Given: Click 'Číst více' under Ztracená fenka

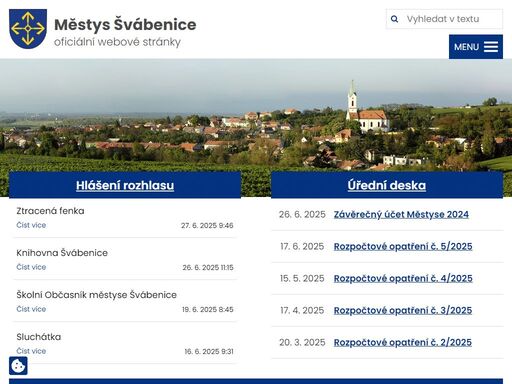Looking at the screenshot, I should tap(31, 225).
